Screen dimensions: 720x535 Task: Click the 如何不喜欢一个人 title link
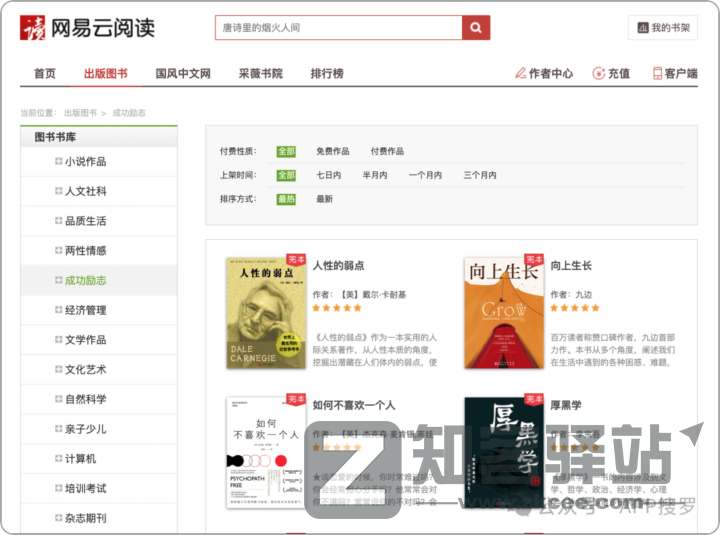pos(354,405)
